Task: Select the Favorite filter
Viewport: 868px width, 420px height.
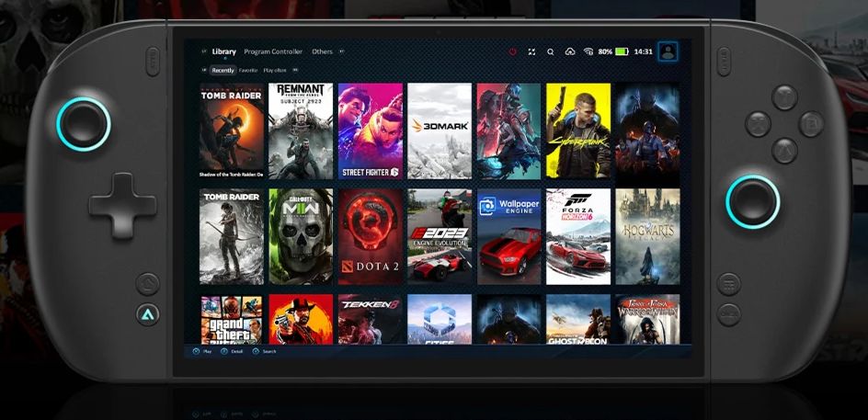Action: coord(248,70)
